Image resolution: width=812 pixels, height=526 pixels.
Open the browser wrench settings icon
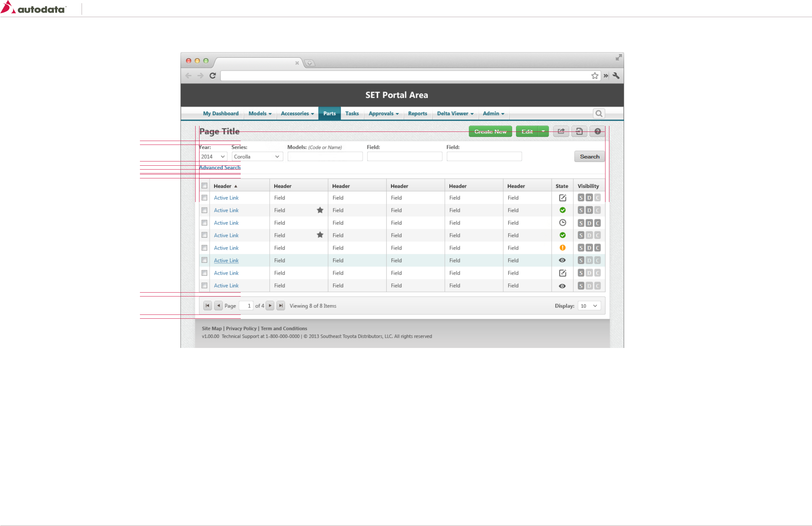pyautogui.click(x=616, y=76)
